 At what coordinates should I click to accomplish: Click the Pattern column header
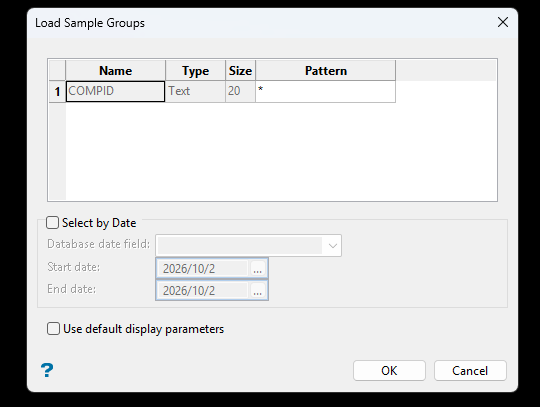[x=325, y=71]
